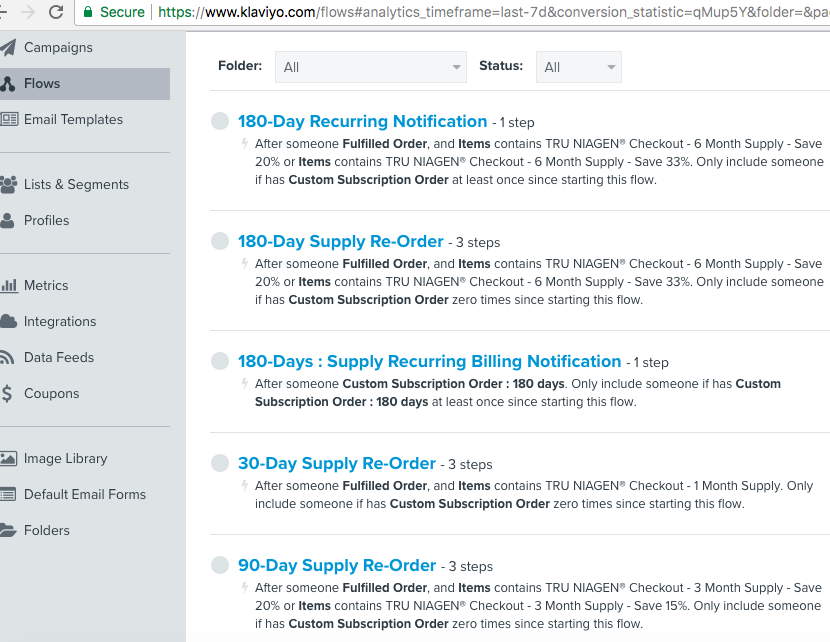830x642 pixels.
Task: Open the Metrics section
Action: [46, 285]
